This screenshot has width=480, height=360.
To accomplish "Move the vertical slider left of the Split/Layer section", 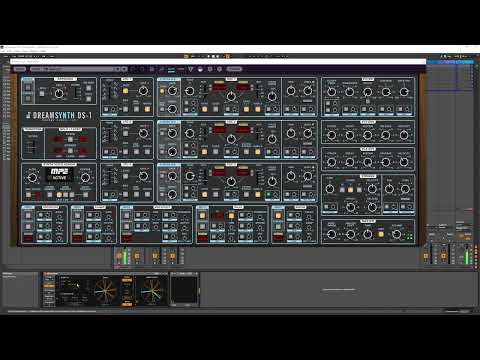I will coord(33,147).
